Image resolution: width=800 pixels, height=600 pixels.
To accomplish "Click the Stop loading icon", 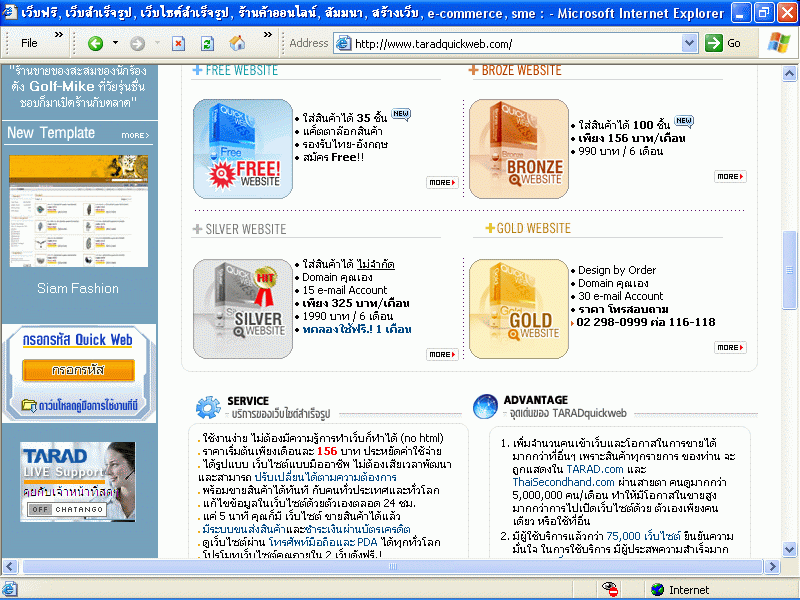I will [x=178, y=43].
